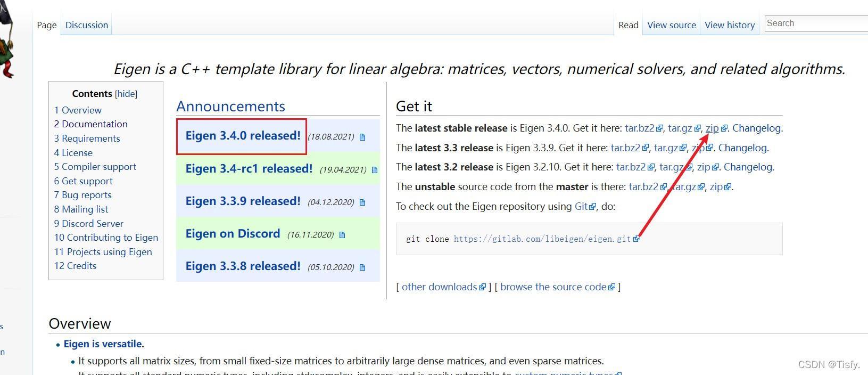Download master branch zip archive
The height and width of the screenshot is (375, 868).
pos(721,187)
